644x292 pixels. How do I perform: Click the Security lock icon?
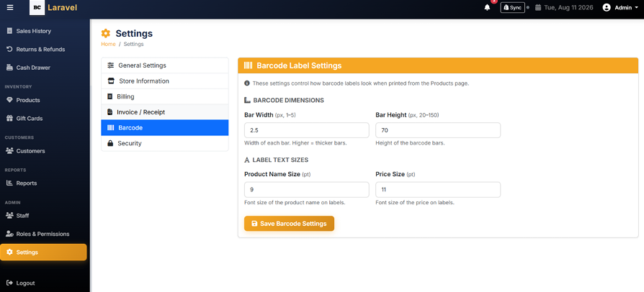click(x=110, y=143)
